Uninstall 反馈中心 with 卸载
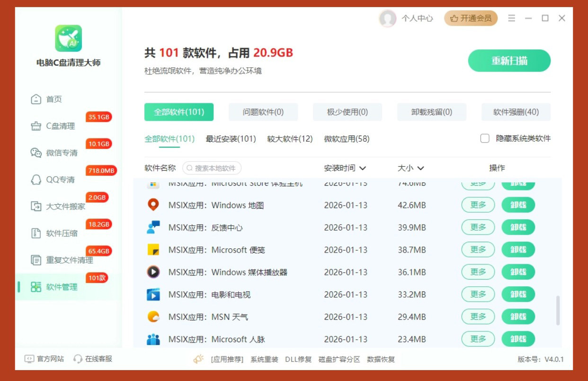Image resolution: width=588 pixels, height=381 pixels. (518, 227)
